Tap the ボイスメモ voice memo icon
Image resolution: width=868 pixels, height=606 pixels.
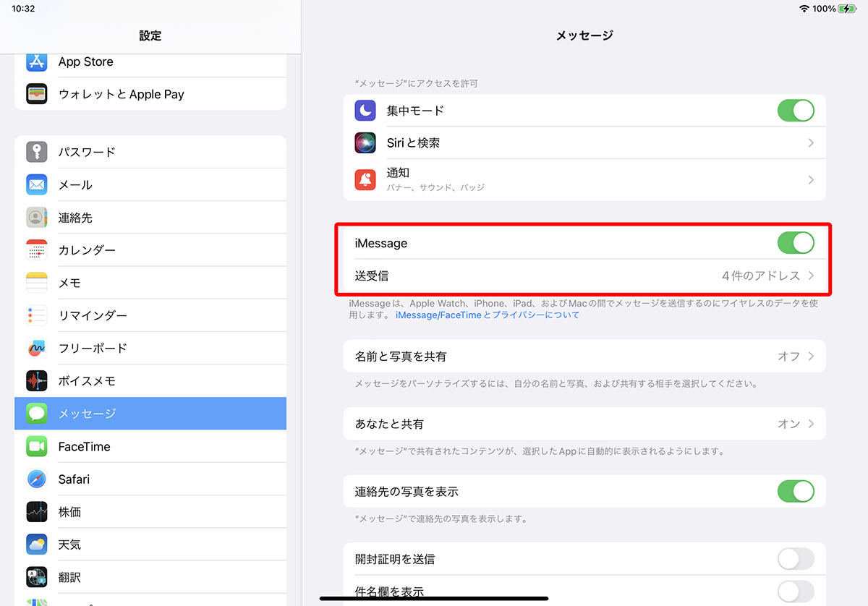coord(37,381)
